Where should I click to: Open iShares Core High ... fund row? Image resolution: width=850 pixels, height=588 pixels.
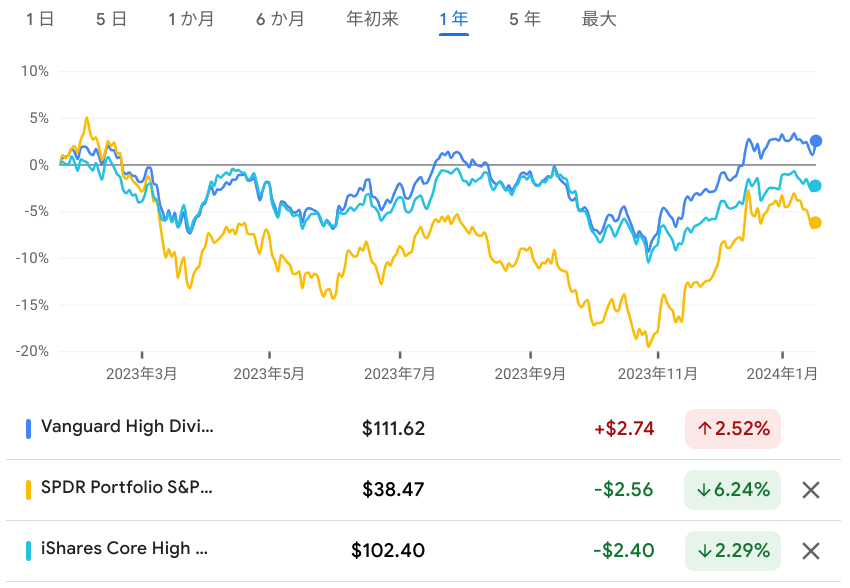tap(423, 551)
